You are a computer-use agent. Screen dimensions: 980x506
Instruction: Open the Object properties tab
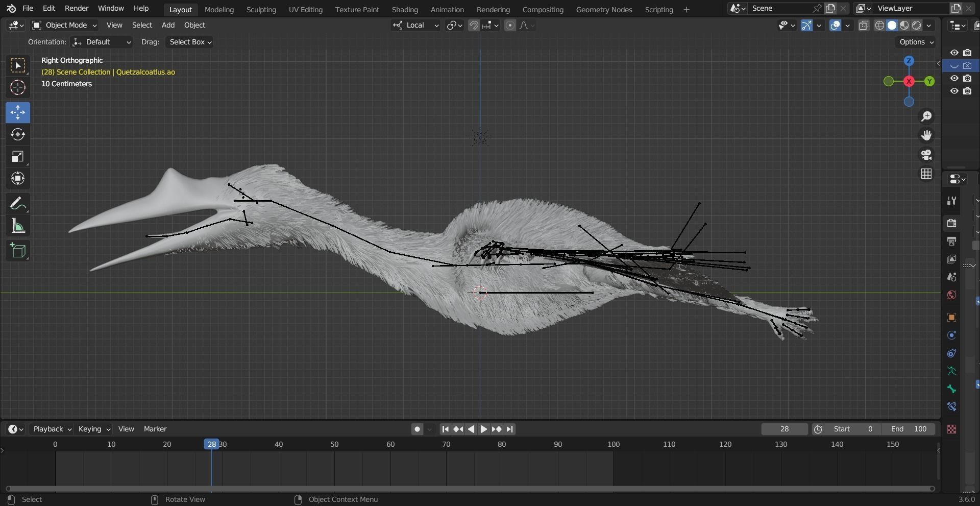tap(951, 317)
